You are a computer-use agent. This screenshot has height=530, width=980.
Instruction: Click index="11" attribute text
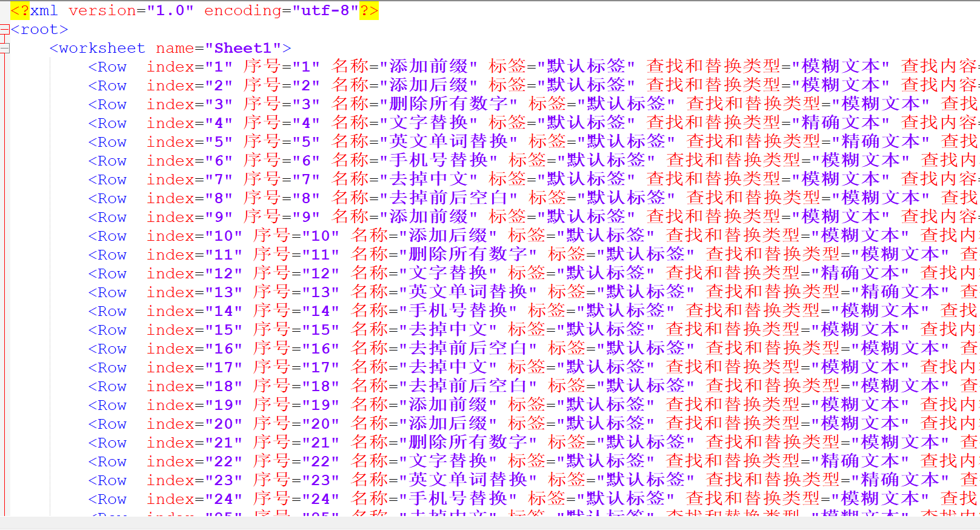(194, 255)
